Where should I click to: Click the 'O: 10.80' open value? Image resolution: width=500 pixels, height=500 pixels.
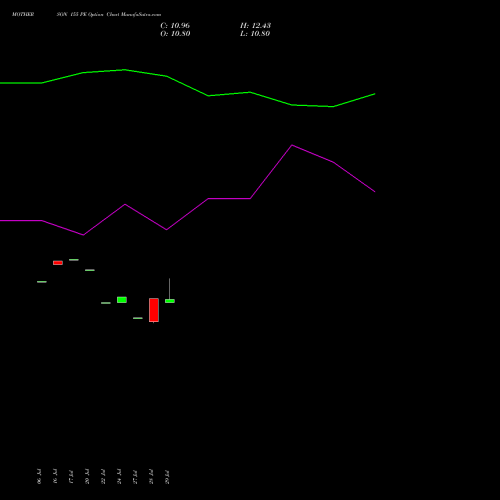175,34
